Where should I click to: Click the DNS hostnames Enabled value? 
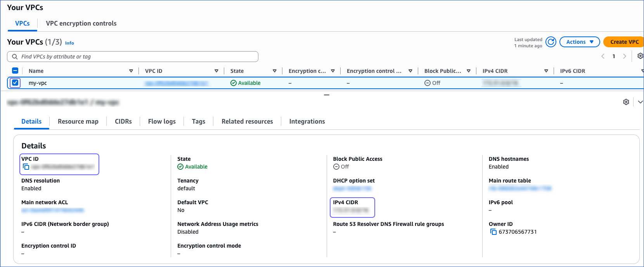tap(499, 167)
